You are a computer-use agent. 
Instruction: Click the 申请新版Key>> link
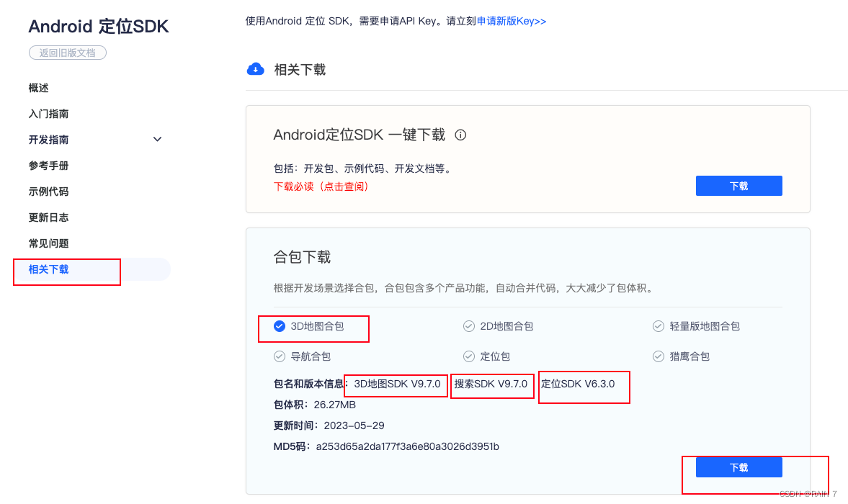pyautogui.click(x=512, y=21)
